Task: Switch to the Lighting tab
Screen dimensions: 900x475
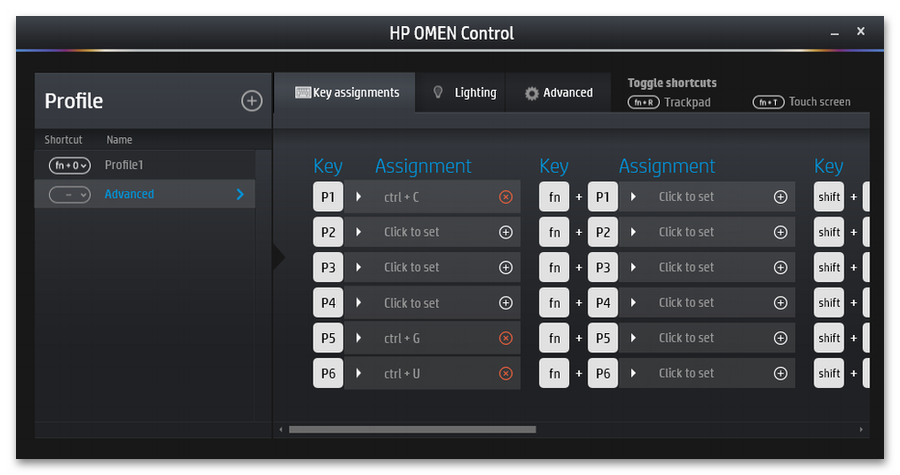Action: pyautogui.click(x=464, y=93)
